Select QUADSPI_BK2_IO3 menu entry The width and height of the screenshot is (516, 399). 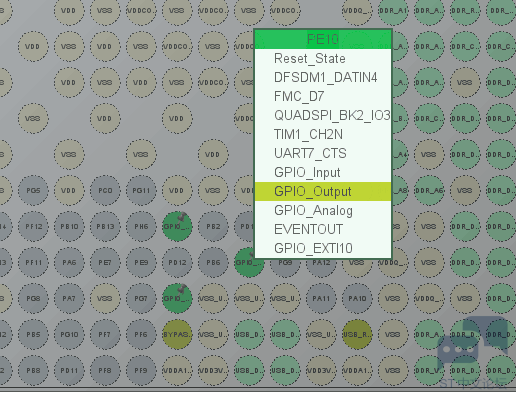click(x=323, y=115)
